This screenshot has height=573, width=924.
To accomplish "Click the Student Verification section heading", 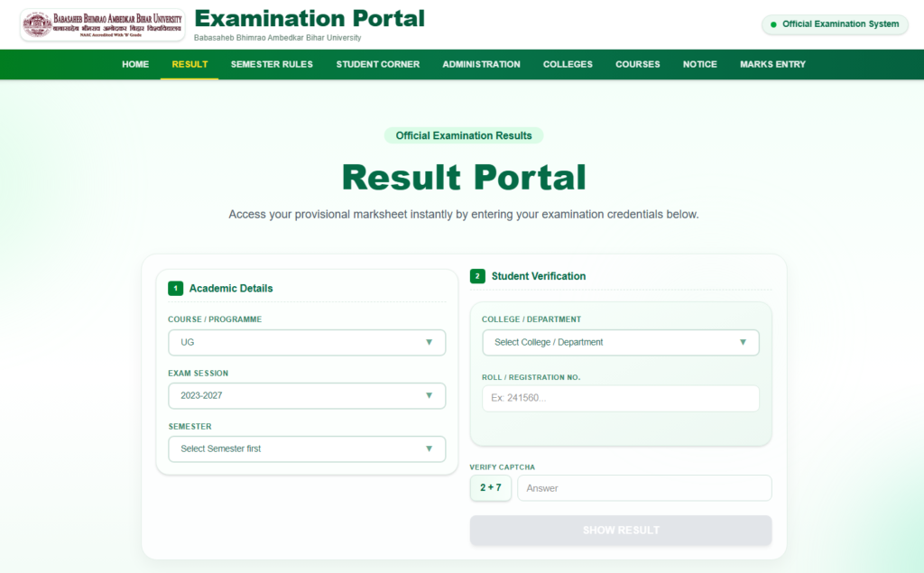I will point(539,276).
